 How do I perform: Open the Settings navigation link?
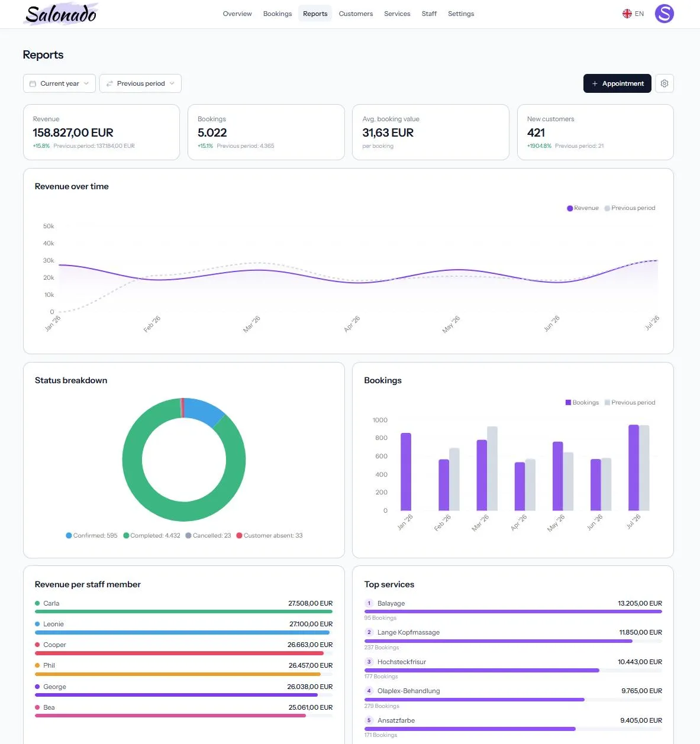pos(461,14)
